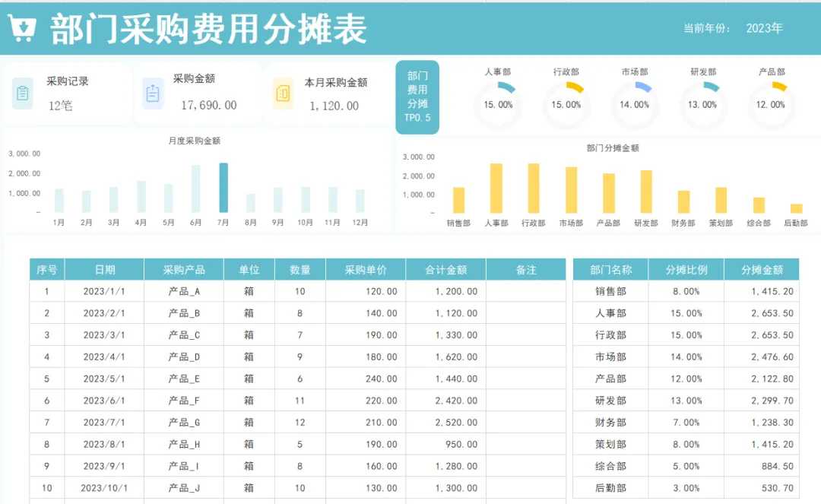Click the 销售部 bar in 部门分摊金额 chart

tap(458, 200)
